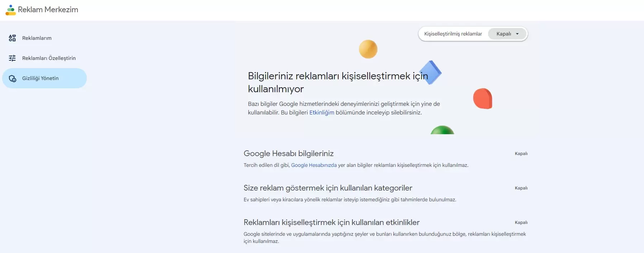644x253 pixels.
Task: Click Size reklam göstermek için kullanılan kategoriler
Action: 328,188
